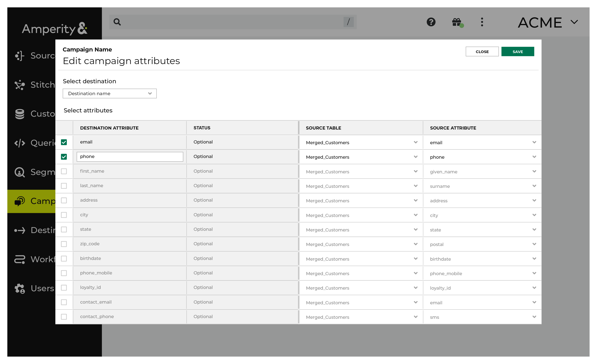Image resolution: width=597 pixels, height=364 pixels.
Task: Open the three-dot more menu
Action: tap(482, 22)
